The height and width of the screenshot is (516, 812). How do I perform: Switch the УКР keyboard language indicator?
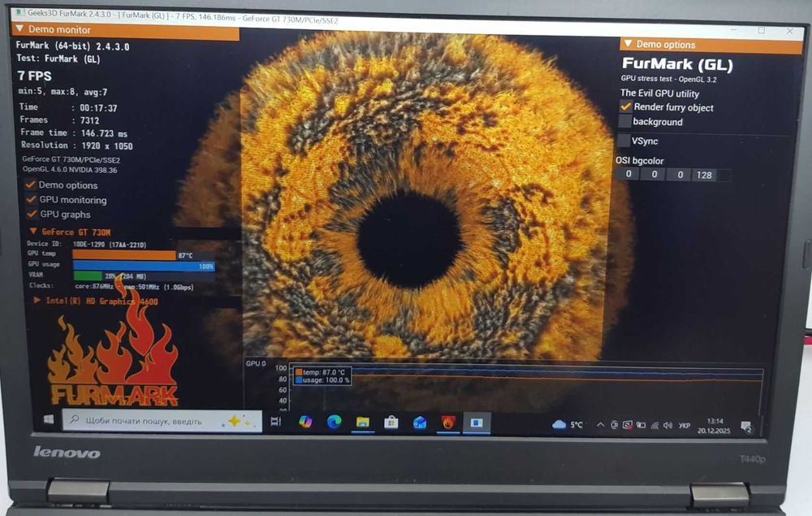685,425
